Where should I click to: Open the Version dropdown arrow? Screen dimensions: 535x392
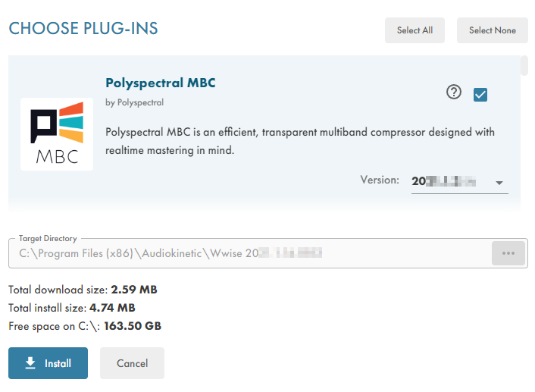(x=499, y=183)
